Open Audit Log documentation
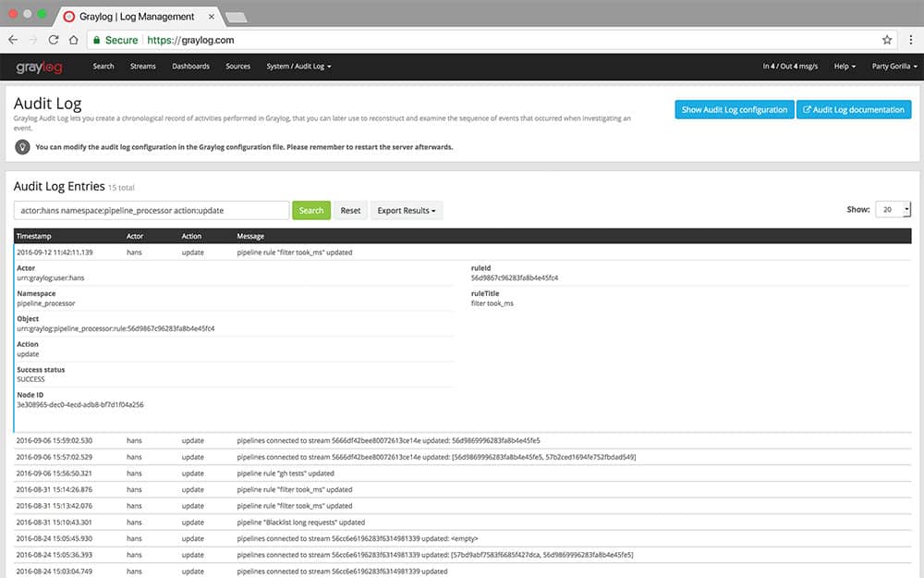924x578 pixels. coord(853,109)
